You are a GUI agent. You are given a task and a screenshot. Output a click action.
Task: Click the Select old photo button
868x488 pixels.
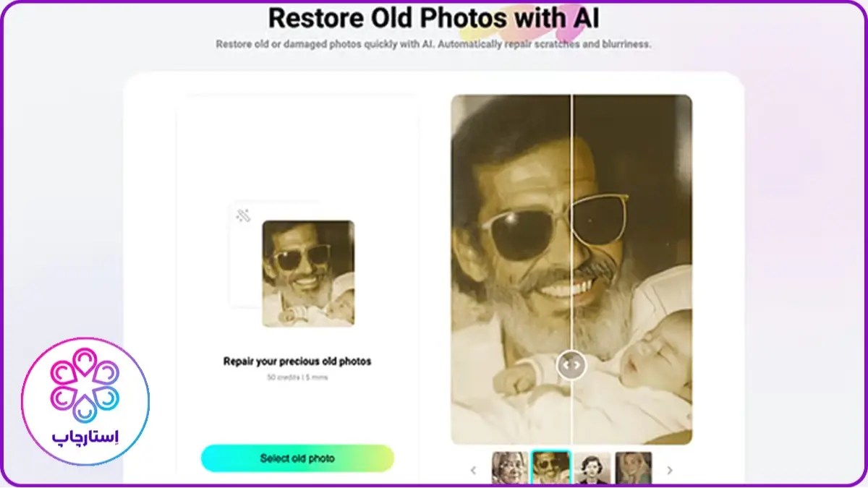pyautogui.click(x=297, y=458)
